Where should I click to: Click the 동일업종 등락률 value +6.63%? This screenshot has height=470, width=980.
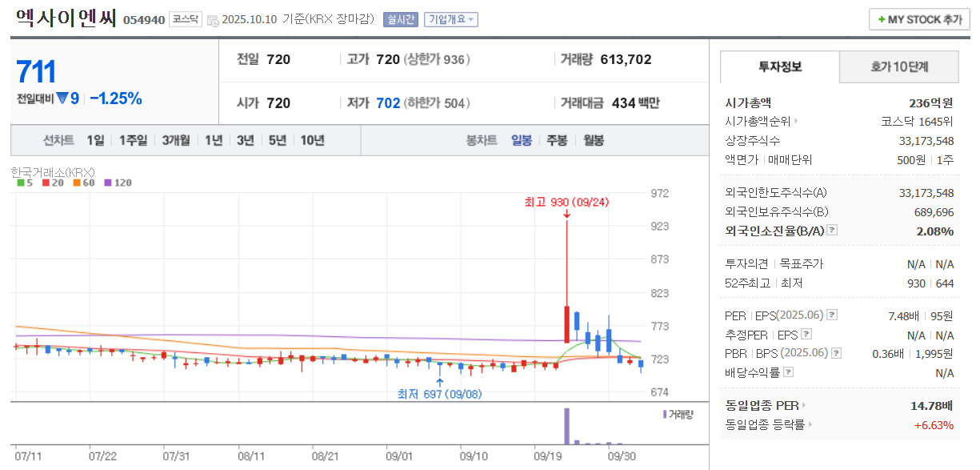pyautogui.click(x=934, y=425)
